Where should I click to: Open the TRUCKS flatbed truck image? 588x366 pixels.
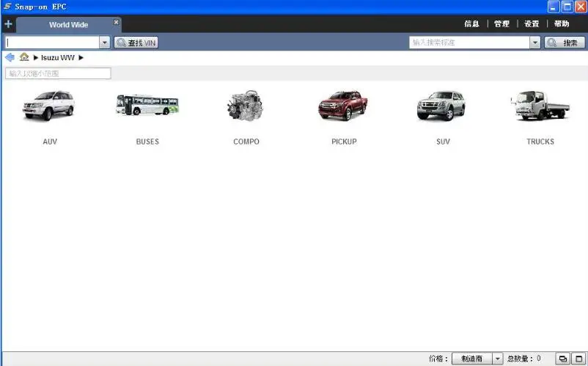(540, 106)
